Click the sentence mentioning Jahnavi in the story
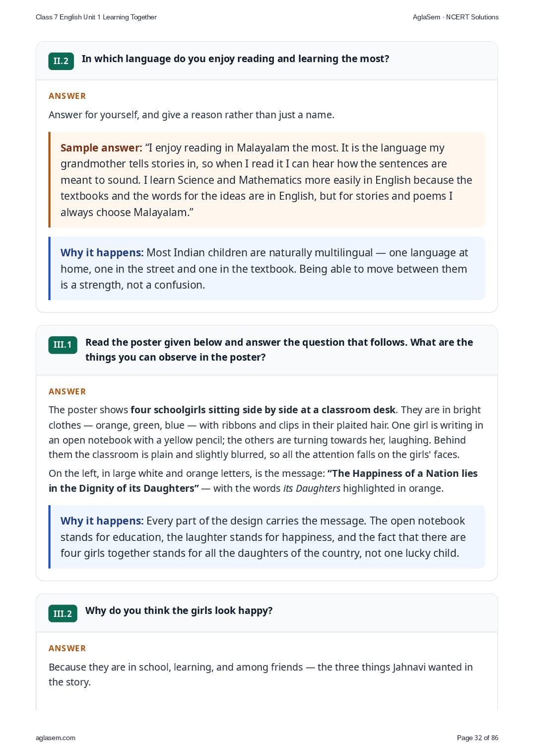This screenshot has height=756, width=534. (x=261, y=674)
